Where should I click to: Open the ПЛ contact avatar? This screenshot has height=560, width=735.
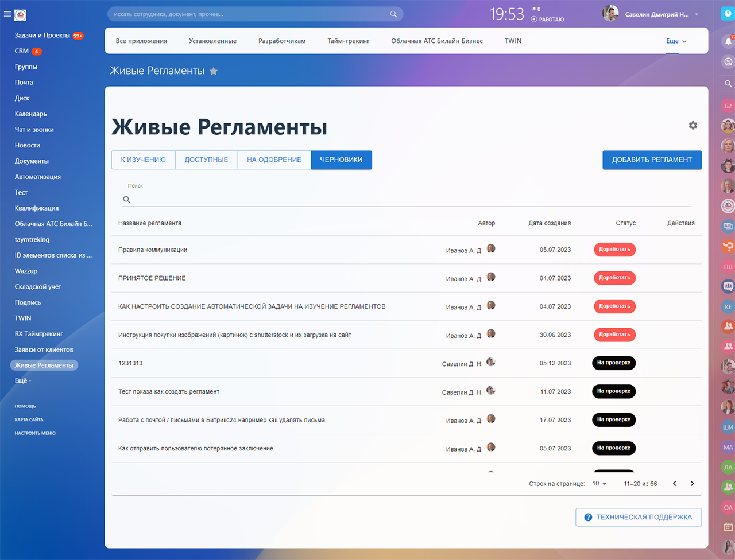pos(728,266)
